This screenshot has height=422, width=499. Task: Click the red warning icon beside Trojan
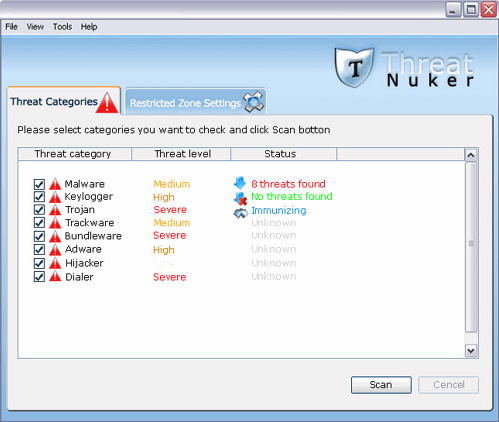[55, 210]
